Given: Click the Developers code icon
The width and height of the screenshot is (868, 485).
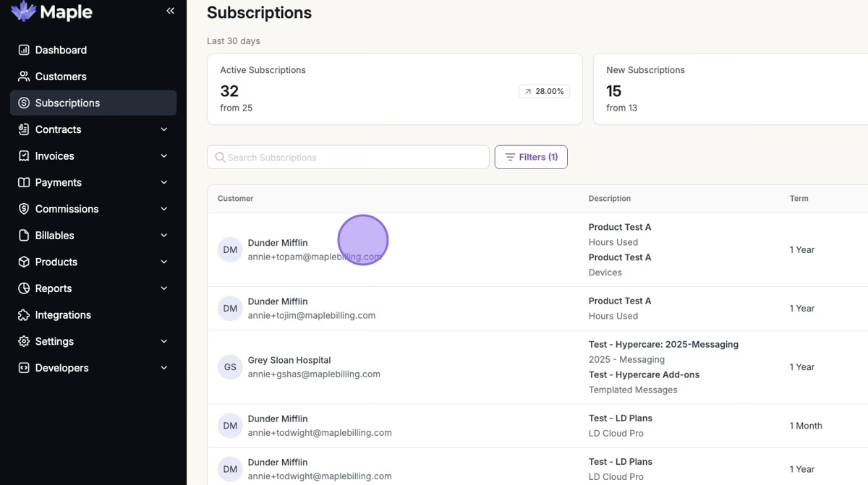Looking at the screenshot, I should click(x=24, y=368).
